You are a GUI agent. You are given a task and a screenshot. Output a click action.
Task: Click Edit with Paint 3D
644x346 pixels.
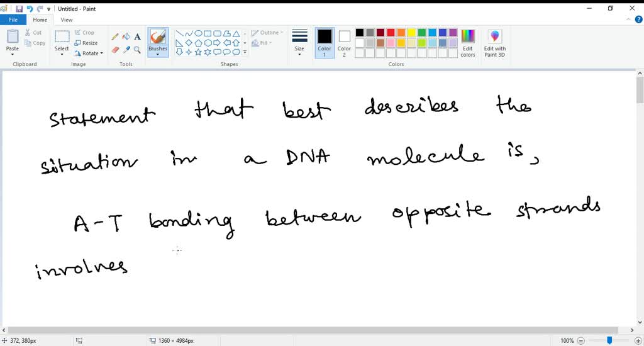tap(494, 43)
